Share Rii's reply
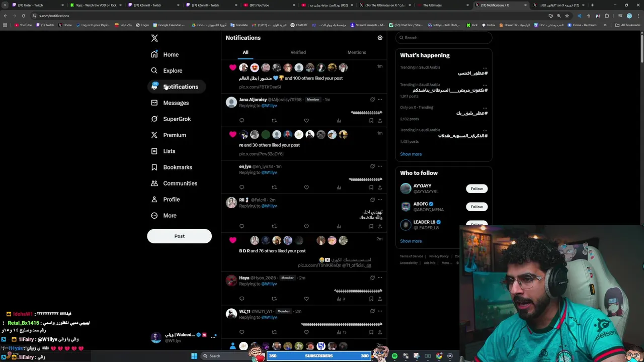644x362 pixels. coord(380,226)
